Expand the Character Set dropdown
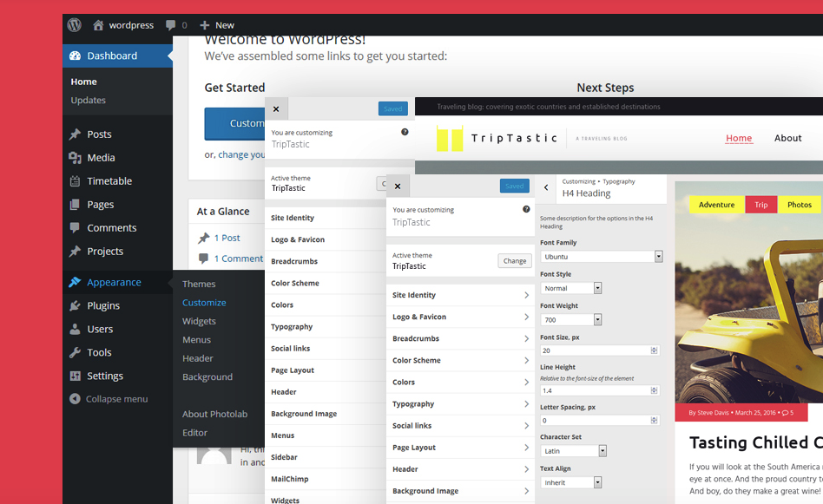Image resolution: width=823 pixels, height=504 pixels. [602, 451]
